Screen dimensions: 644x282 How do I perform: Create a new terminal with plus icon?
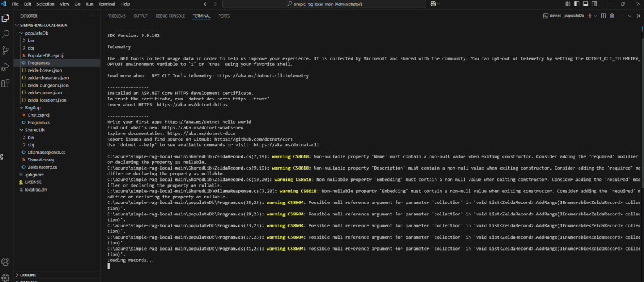click(590, 16)
